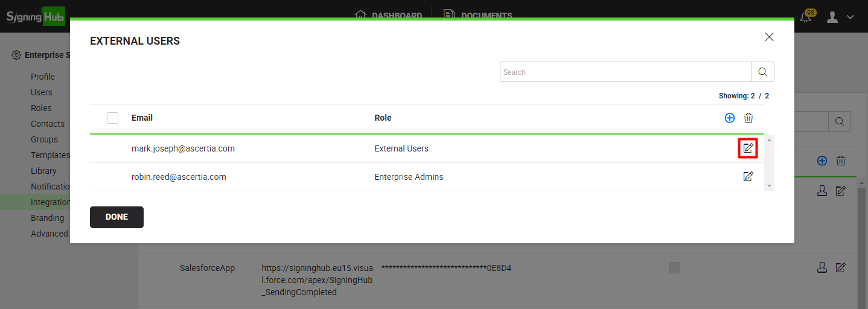Open Contacts in the settings sidebar

point(48,124)
